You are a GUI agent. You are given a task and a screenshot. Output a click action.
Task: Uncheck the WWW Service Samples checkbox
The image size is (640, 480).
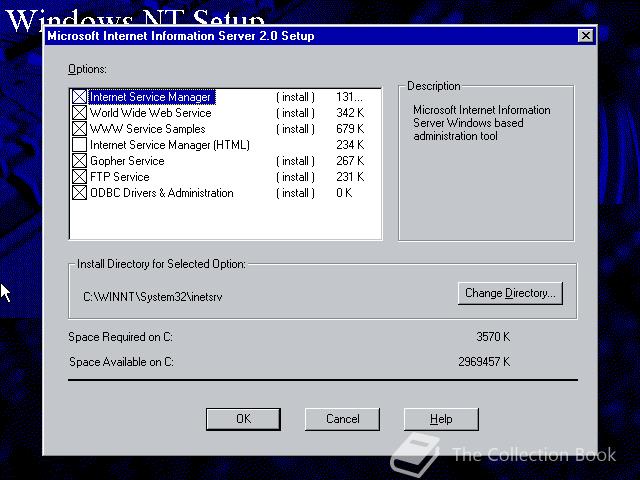[x=79, y=129]
